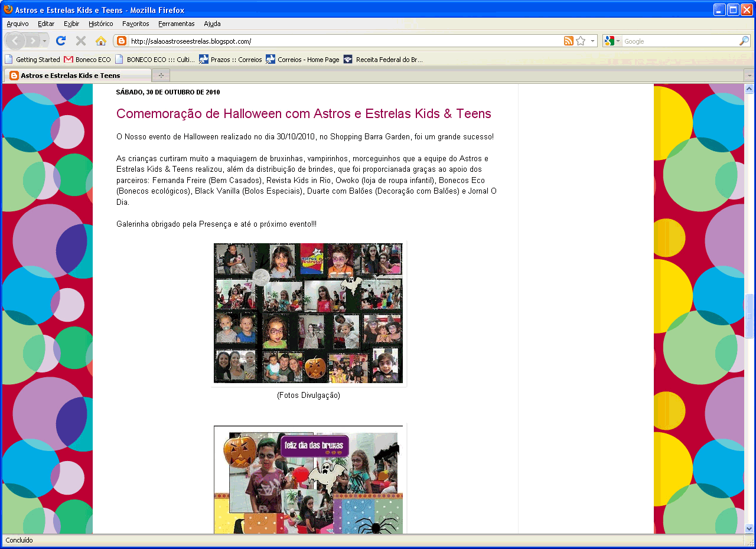This screenshot has width=756, height=549.
Task: Open the list all tabs dropdown
Action: (749, 76)
